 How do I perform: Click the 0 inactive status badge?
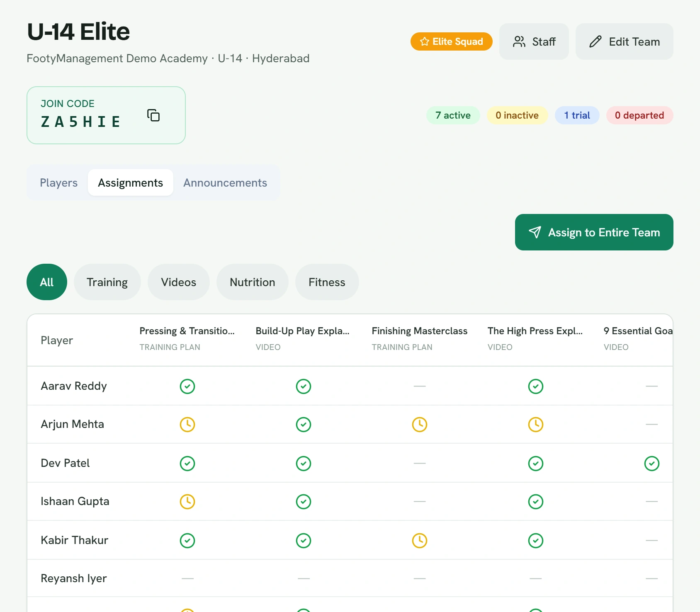517,115
